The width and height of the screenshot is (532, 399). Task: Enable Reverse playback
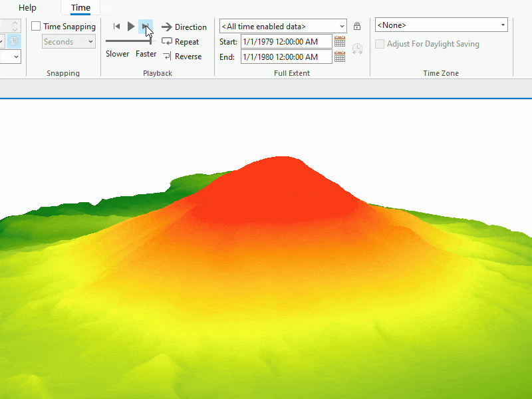coord(182,57)
